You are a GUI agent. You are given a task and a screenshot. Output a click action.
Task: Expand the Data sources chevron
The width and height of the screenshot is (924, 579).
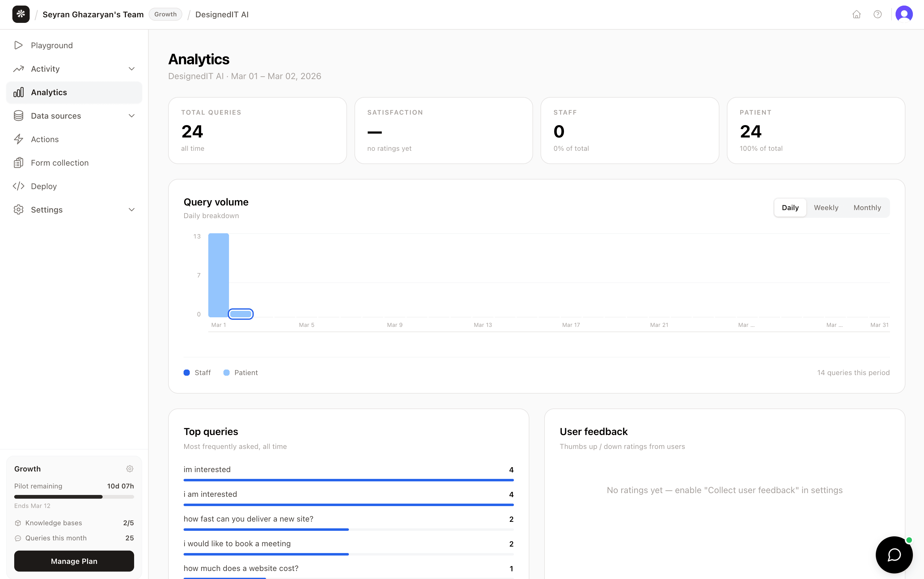point(131,115)
